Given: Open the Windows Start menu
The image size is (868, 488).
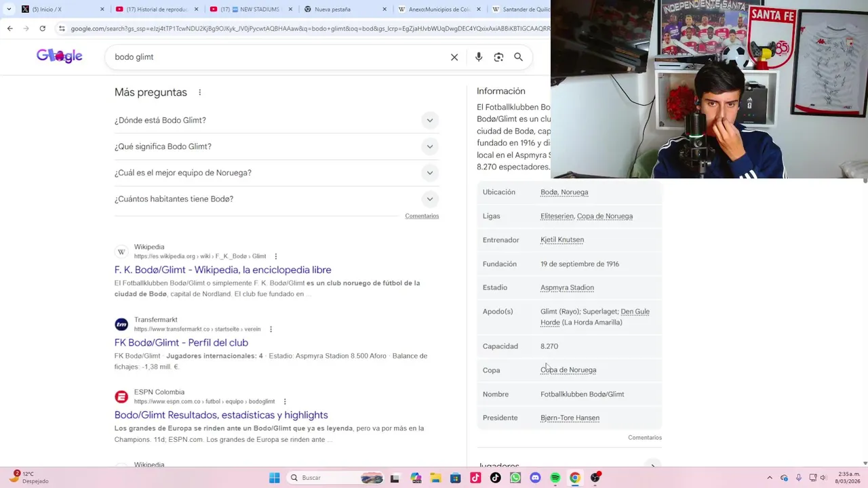Looking at the screenshot, I should 274,478.
